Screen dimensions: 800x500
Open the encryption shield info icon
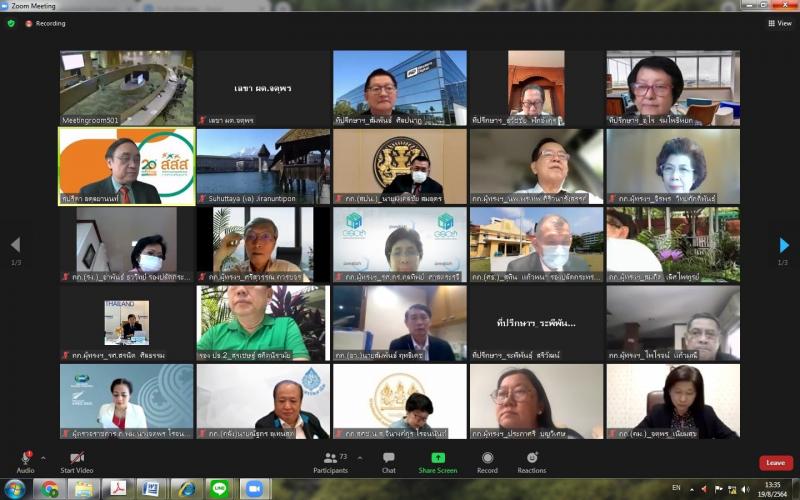[x=11, y=23]
